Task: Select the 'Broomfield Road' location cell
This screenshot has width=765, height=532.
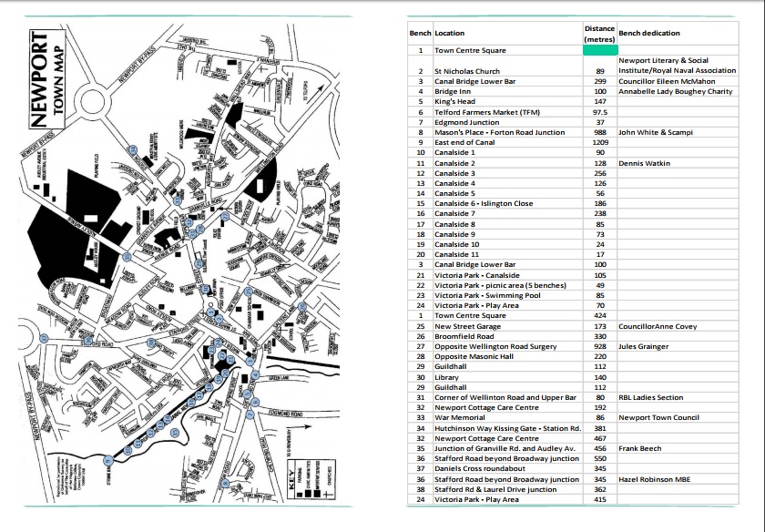Action: click(x=508, y=336)
